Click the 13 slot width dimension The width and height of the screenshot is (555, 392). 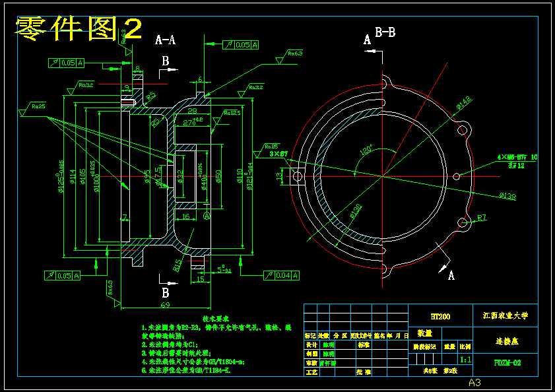click(280, 176)
